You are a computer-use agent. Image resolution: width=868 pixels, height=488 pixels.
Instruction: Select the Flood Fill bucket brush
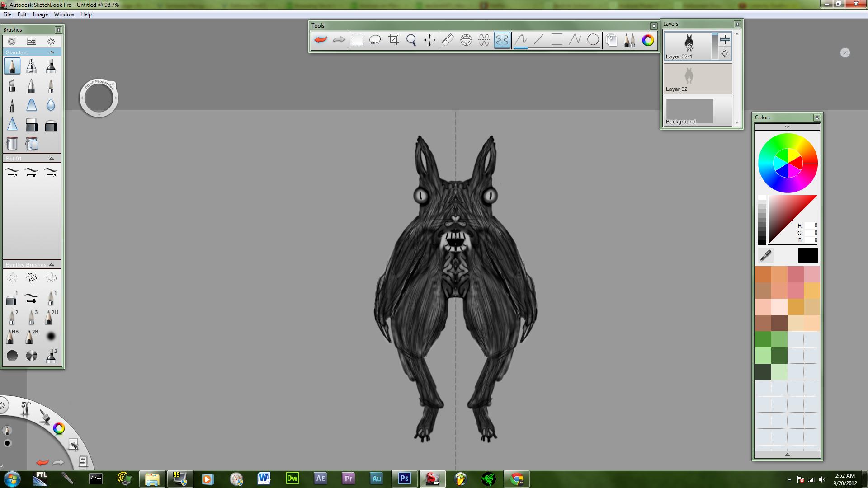pyautogui.click(x=12, y=144)
